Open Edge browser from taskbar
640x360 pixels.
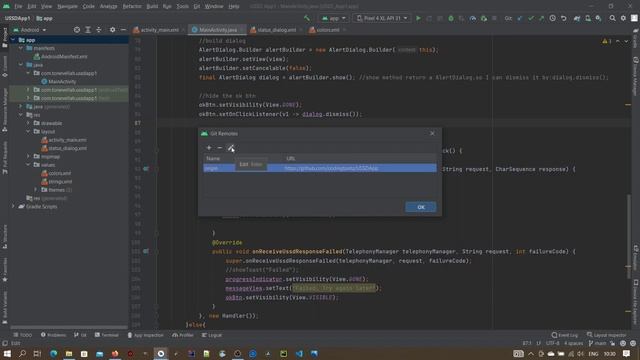pos(53,354)
